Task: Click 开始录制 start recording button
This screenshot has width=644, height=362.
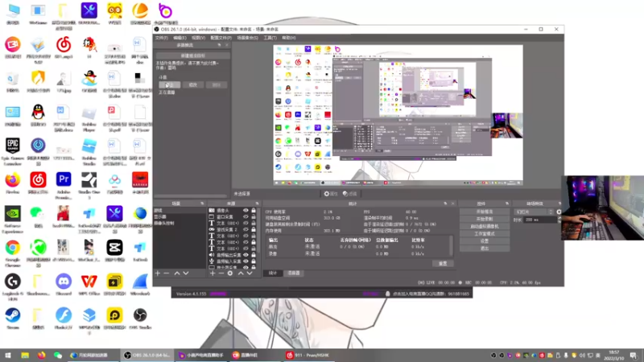Action: (485, 219)
